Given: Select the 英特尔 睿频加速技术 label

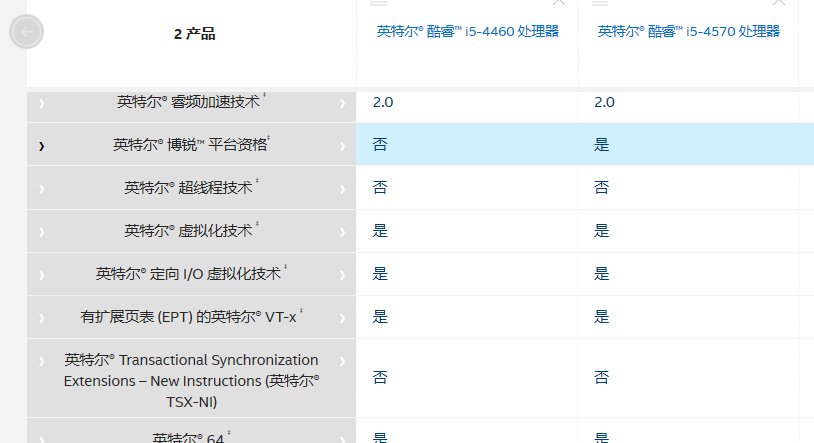Looking at the screenshot, I should pos(191,101).
